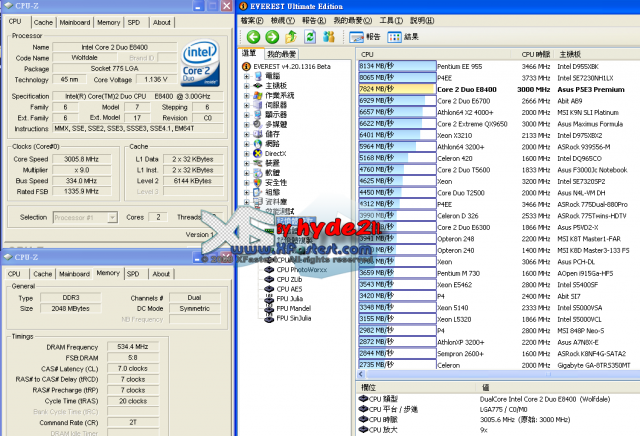Expand the 組態 tree node
Screen dimensions: 640x436
(247, 193)
